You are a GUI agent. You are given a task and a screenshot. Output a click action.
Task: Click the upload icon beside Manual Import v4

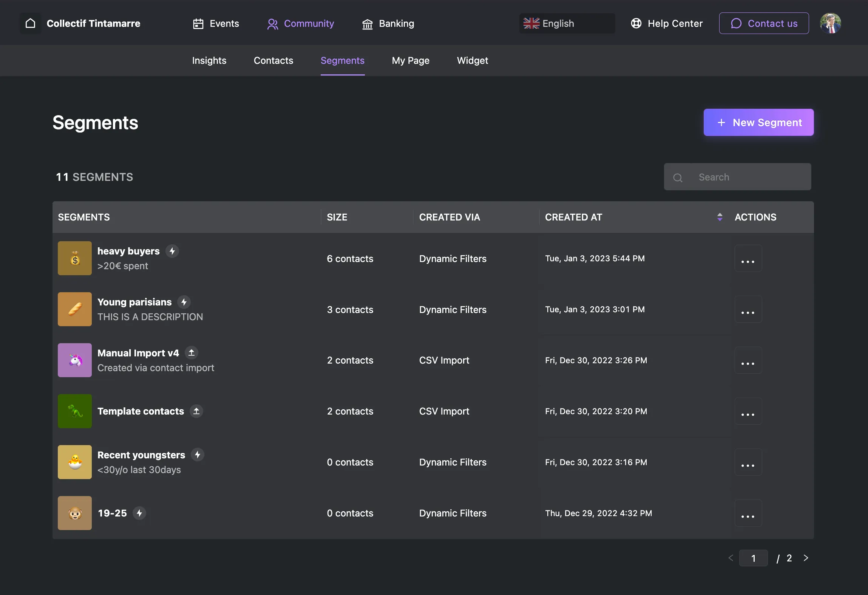pyautogui.click(x=192, y=353)
